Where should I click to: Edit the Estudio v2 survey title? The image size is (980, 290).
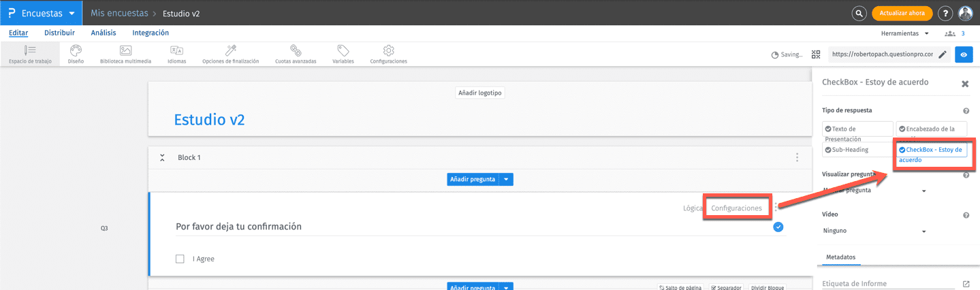(209, 120)
